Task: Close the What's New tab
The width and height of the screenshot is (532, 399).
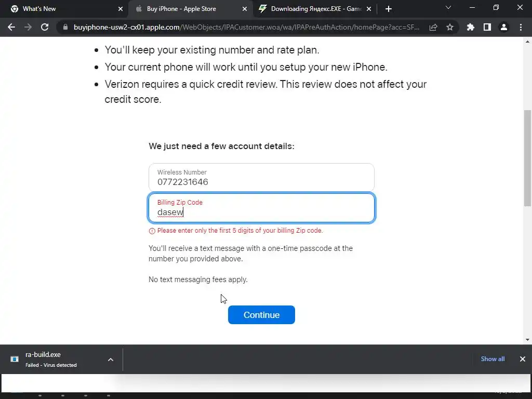Action: [121, 9]
